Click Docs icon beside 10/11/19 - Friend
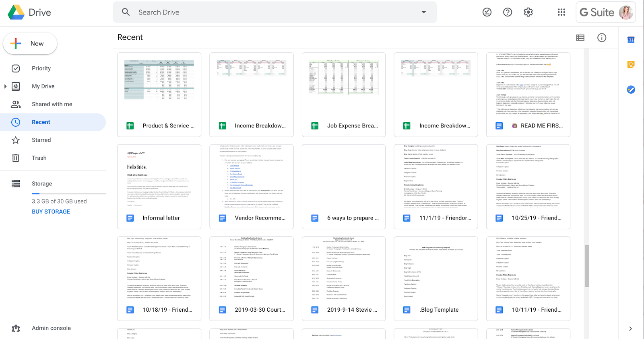The width and height of the screenshot is (644, 339). click(499, 310)
